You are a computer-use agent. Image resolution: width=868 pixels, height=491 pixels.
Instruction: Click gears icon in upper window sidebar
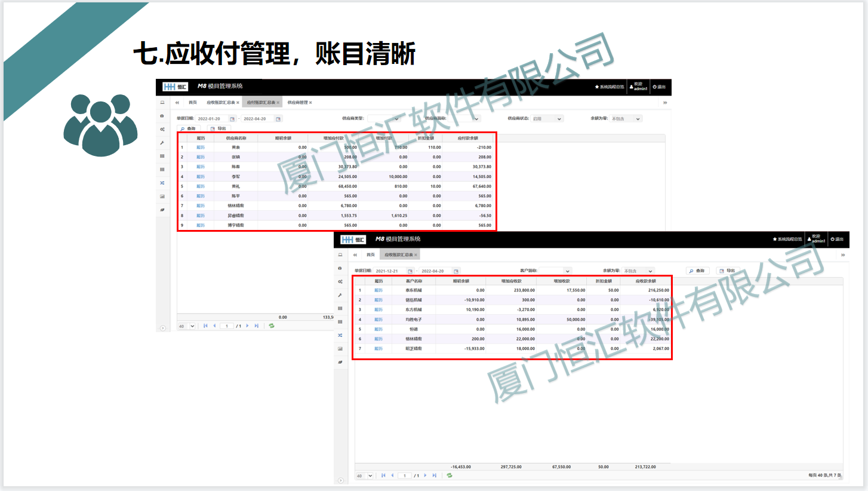pyautogui.click(x=162, y=129)
